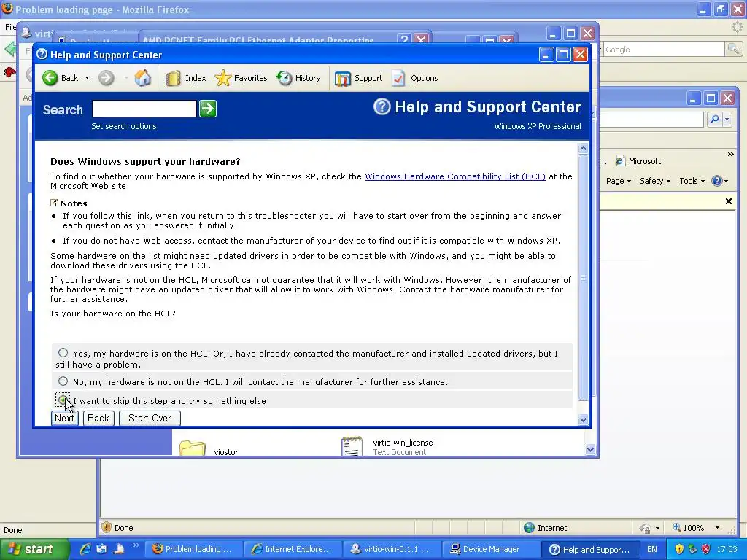The height and width of the screenshot is (560, 747).
Task: Click the explorer window scrollbar down arrow
Action: (x=590, y=449)
